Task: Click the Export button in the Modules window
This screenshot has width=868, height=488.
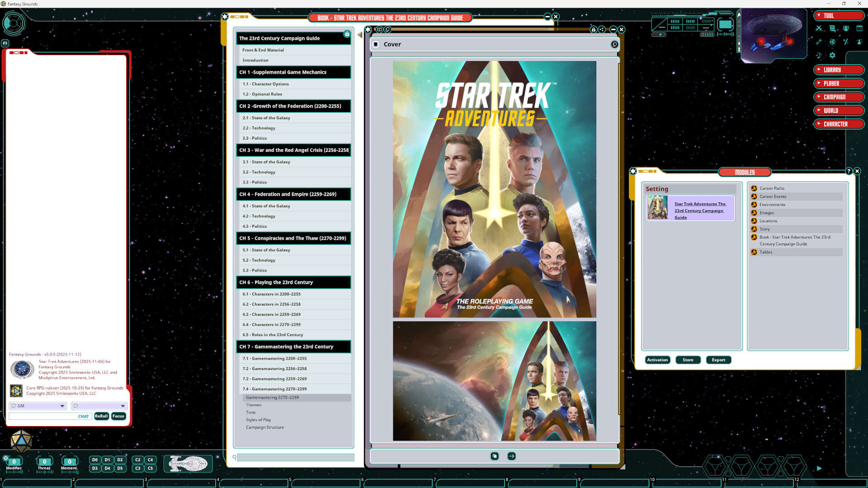Action: tap(718, 360)
